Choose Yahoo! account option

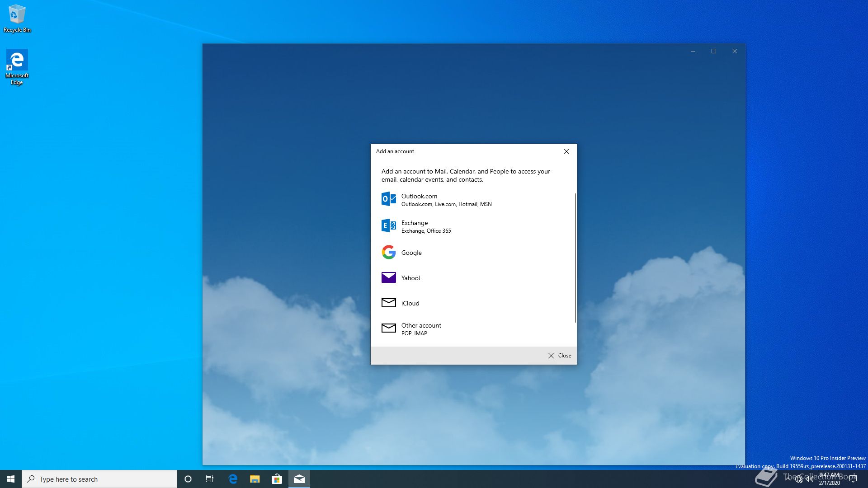(x=473, y=278)
